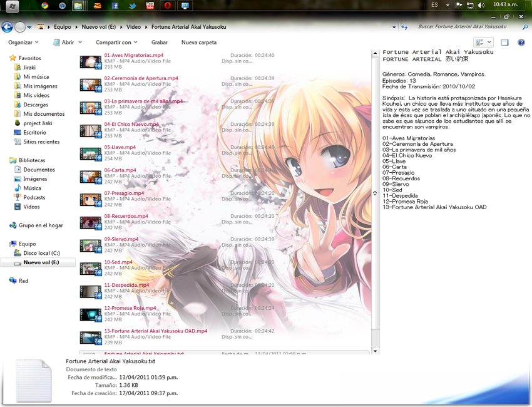Open the address bar history dropdown

click(394, 27)
